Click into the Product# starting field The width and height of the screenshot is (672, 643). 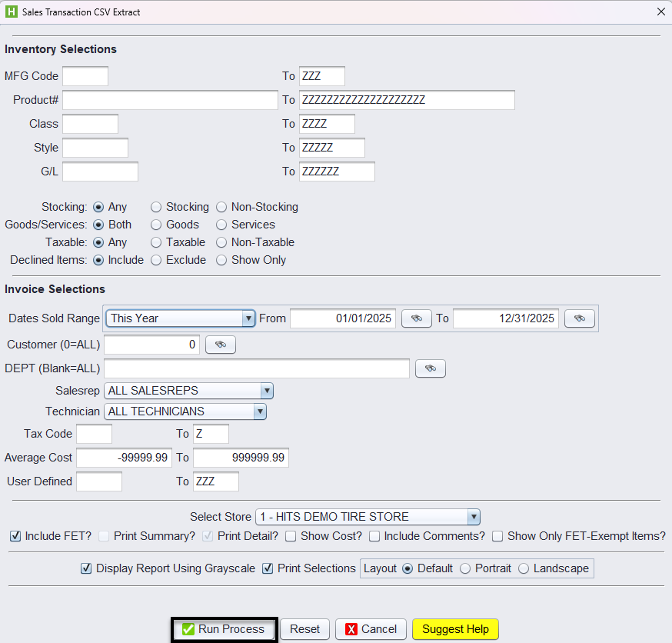[x=170, y=100]
